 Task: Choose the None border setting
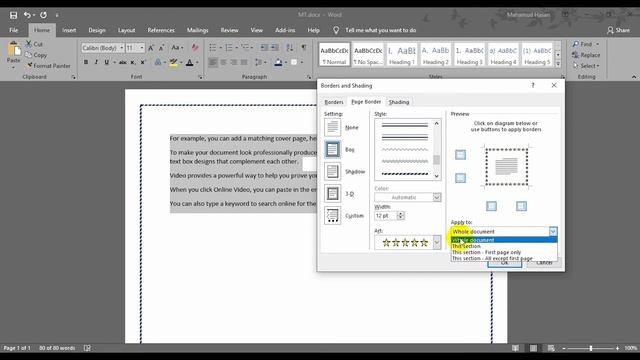(332, 127)
